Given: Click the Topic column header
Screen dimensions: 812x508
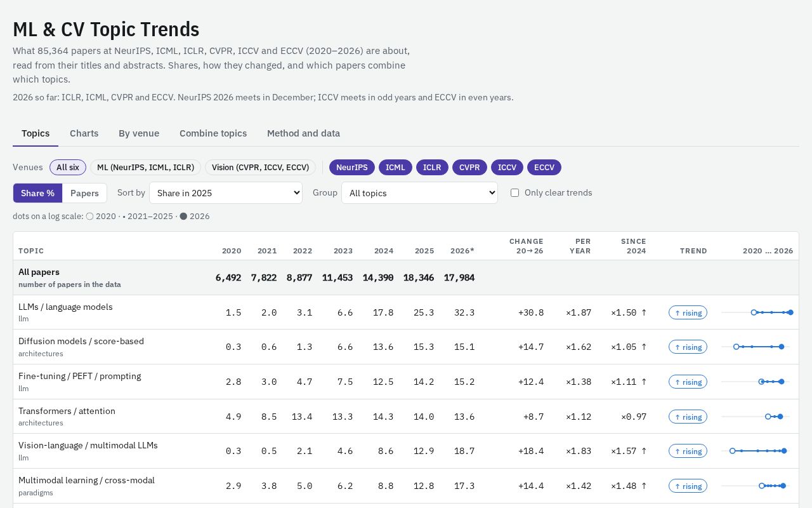Looking at the screenshot, I should click(31, 251).
